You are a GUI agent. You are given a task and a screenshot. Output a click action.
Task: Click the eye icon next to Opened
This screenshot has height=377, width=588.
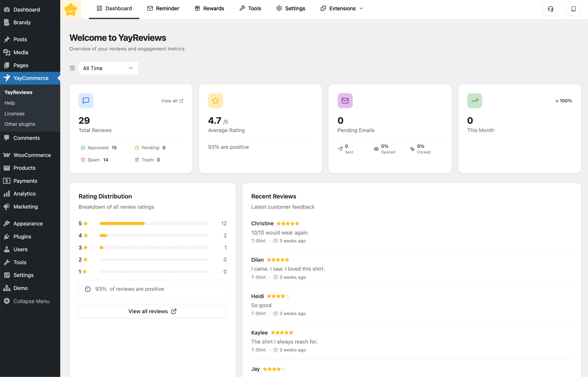[x=376, y=149]
